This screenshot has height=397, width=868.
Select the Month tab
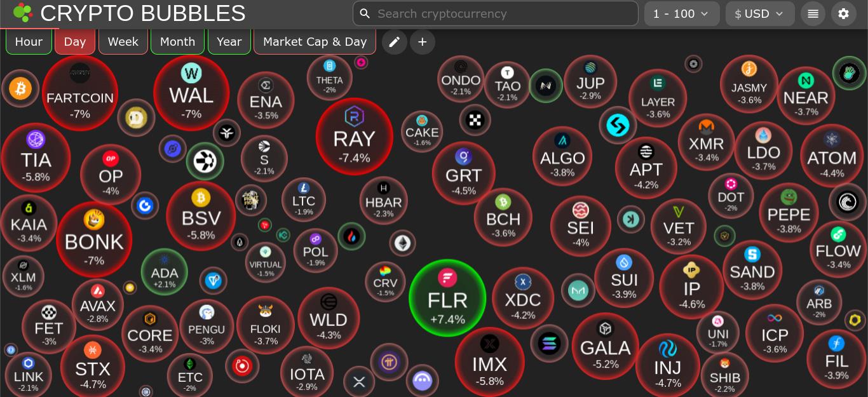177,42
